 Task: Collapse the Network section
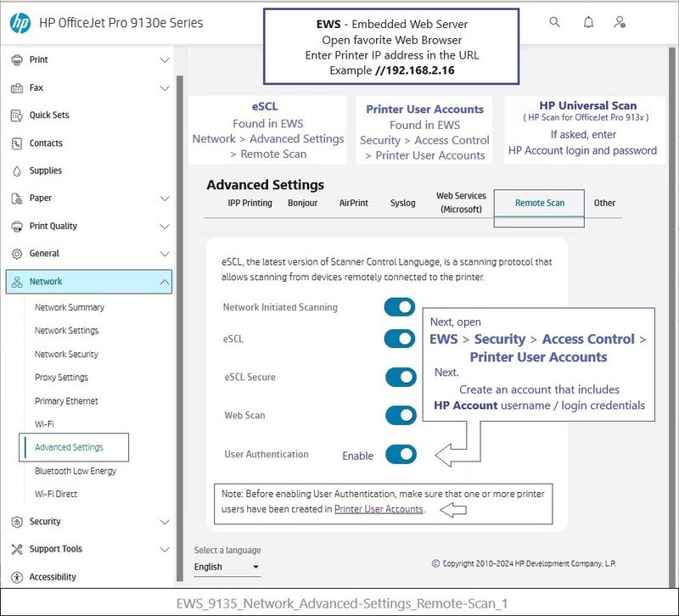(x=165, y=282)
